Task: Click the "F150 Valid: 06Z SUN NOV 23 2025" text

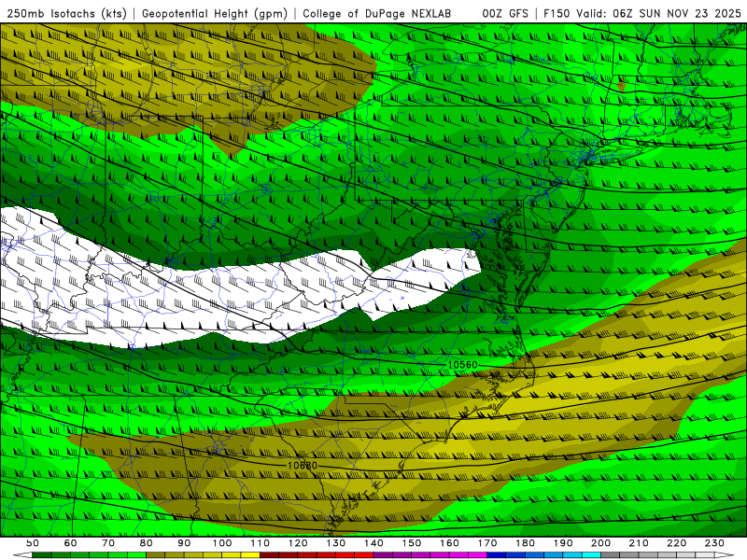Action: 642,14
